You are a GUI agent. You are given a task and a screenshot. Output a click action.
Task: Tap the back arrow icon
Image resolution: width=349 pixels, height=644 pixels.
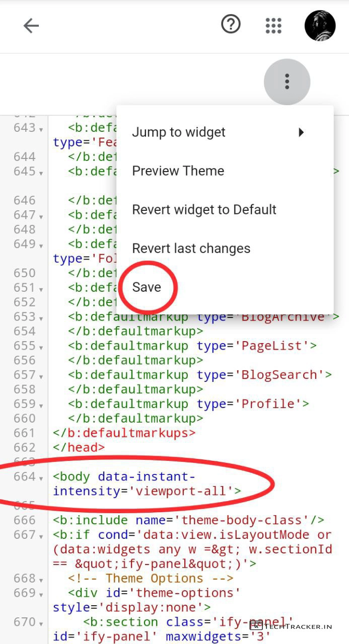pyautogui.click(x=31, y=26)
